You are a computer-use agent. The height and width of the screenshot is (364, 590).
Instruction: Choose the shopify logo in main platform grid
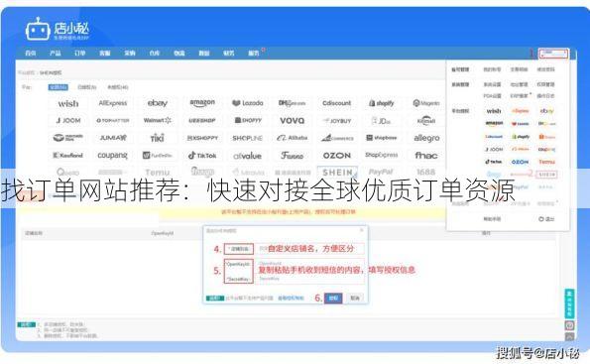tap(381, 103)
